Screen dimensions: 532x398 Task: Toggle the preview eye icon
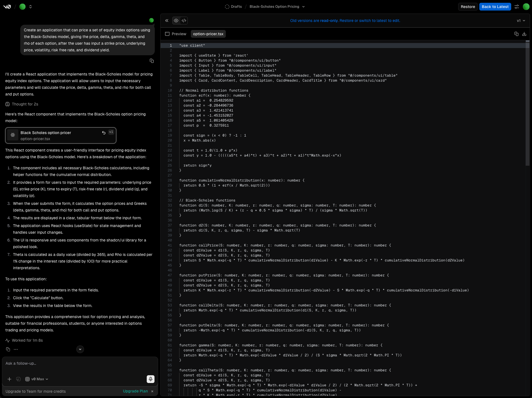pyautogui.click(x=176, y=21)
